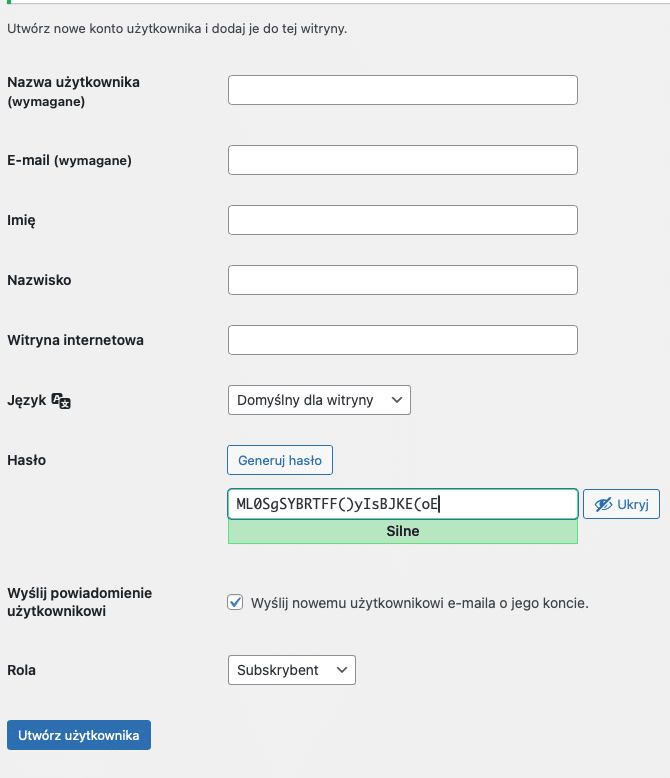This screenshot has width=670, height=778.
Task: Select the Imię input box
Action: click(x=402, y=220)
